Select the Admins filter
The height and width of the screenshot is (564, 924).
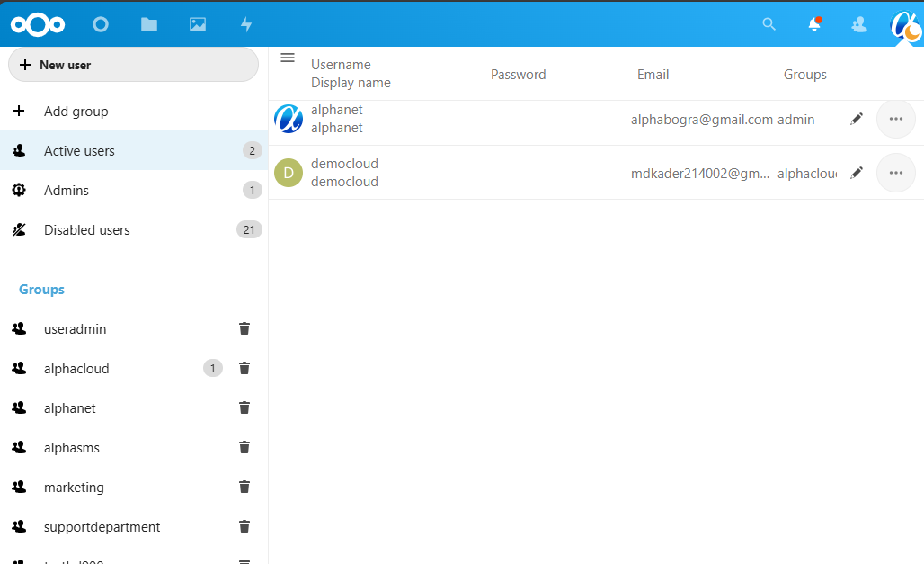point(67,191)
